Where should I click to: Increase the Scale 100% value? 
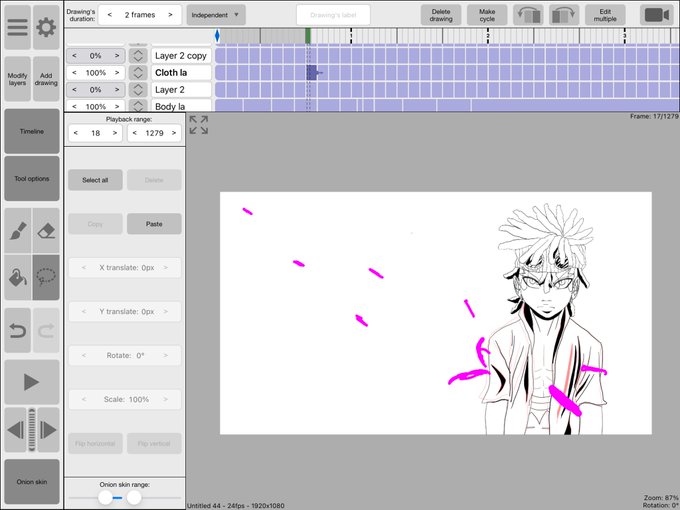166,399
